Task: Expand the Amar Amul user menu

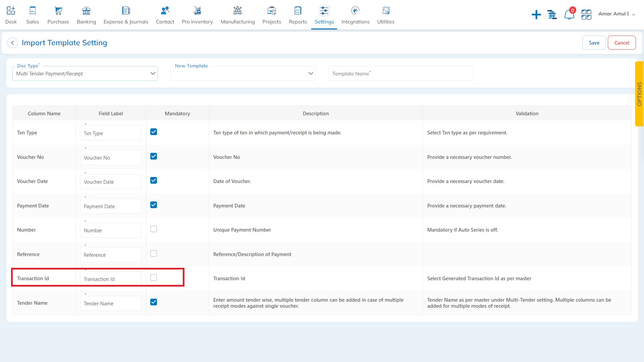Action: [x=616, y=14]
